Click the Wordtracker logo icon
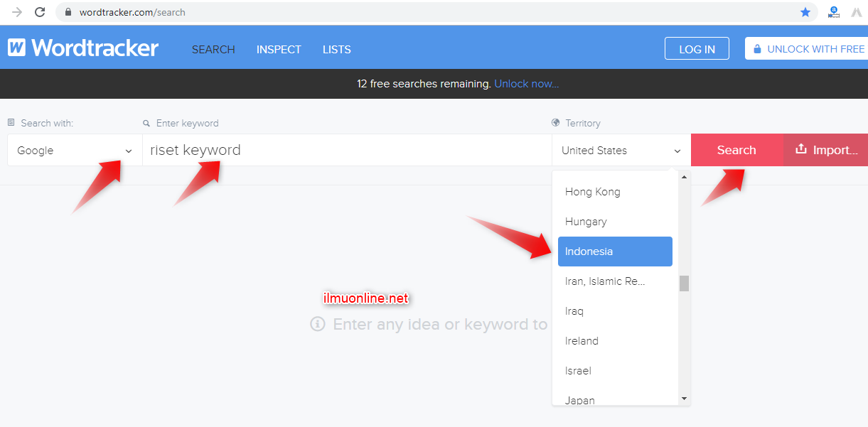The image size is (868, 427). [17, 48]
